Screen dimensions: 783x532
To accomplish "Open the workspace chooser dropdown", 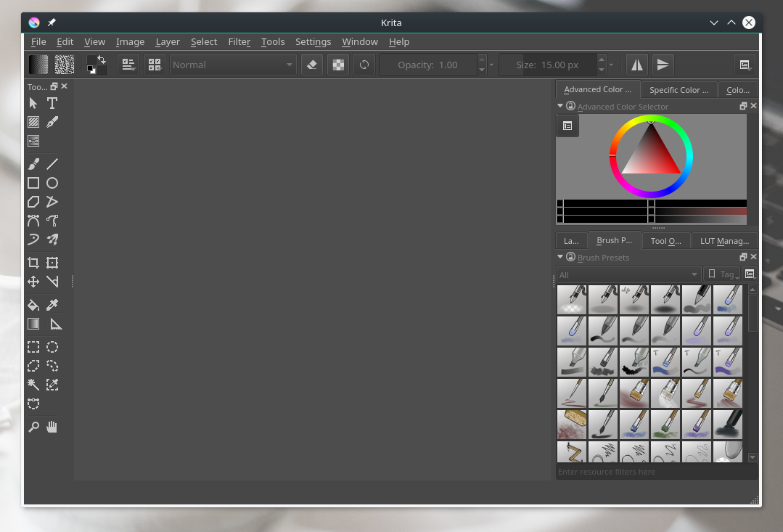I will [x=745, y=65].
